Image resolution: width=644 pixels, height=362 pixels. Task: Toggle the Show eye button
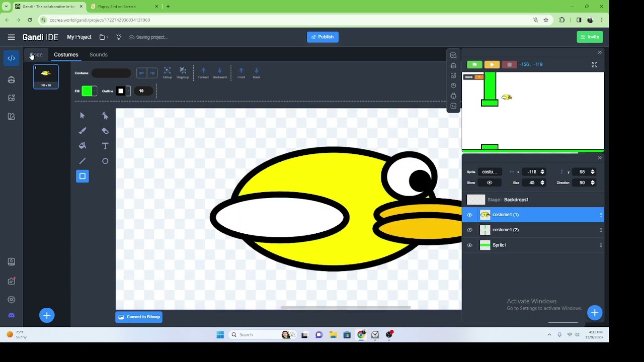490,183
